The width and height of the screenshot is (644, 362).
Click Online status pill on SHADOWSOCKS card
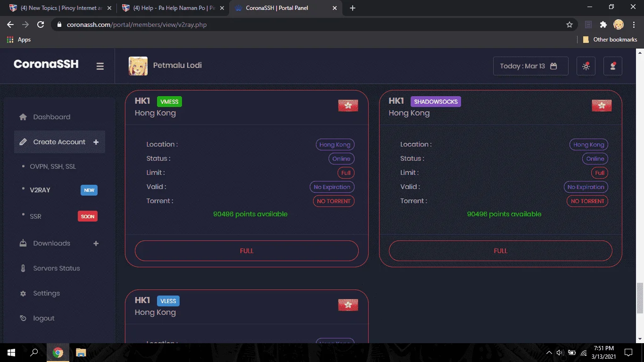tap(595, 159)
